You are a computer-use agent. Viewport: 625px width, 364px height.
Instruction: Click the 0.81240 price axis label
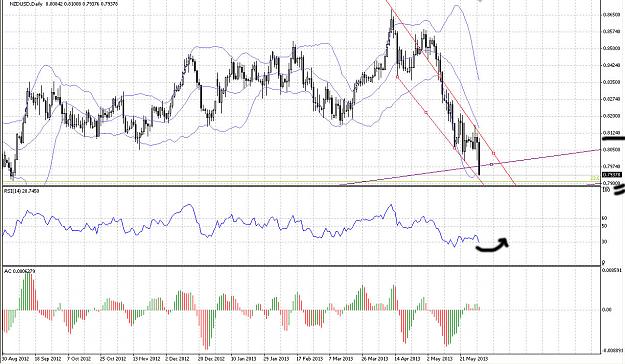click(x=610, y=133)
